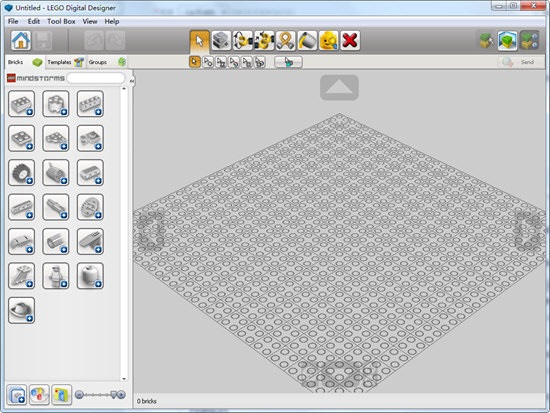Image resolution: width=550 pixels, height=413 pixels.
Task: Expand the hat accessories category
Action: click(x=21, y=310)
